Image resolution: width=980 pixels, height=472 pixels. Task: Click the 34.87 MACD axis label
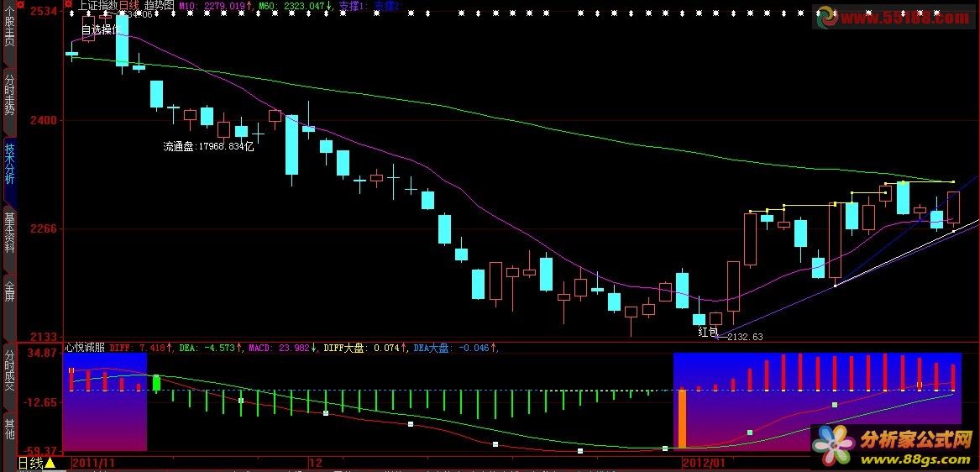[40, 354]
